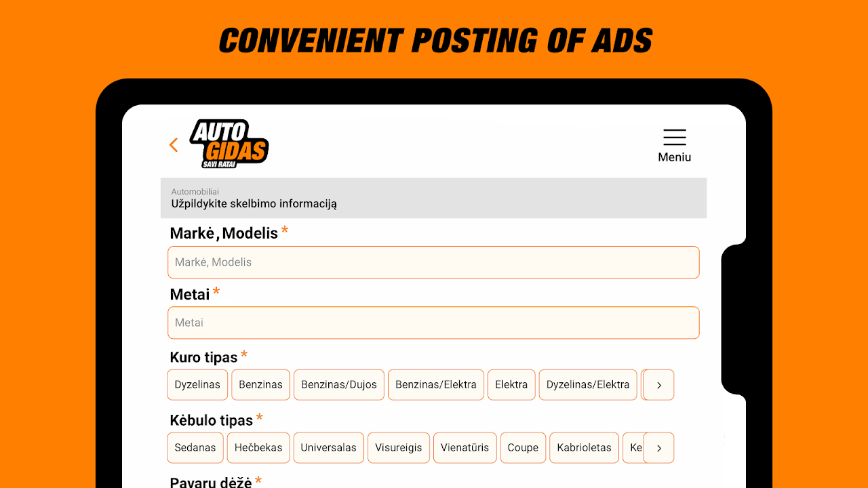Pick Kabrioletas body type
868x488 pixels.
(x=584, y=447)
